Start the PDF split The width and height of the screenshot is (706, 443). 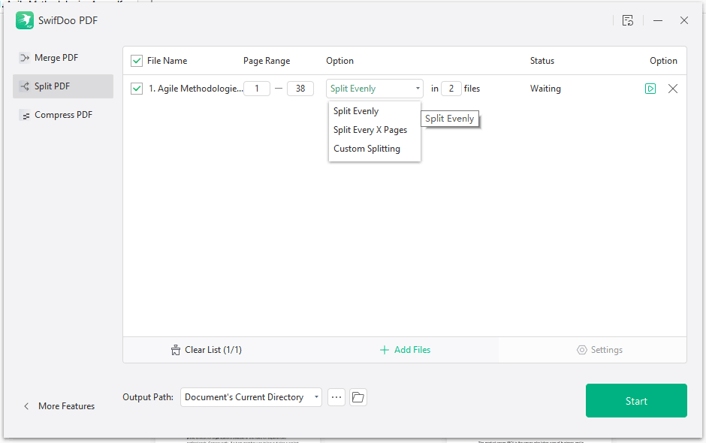pos(636,401)
